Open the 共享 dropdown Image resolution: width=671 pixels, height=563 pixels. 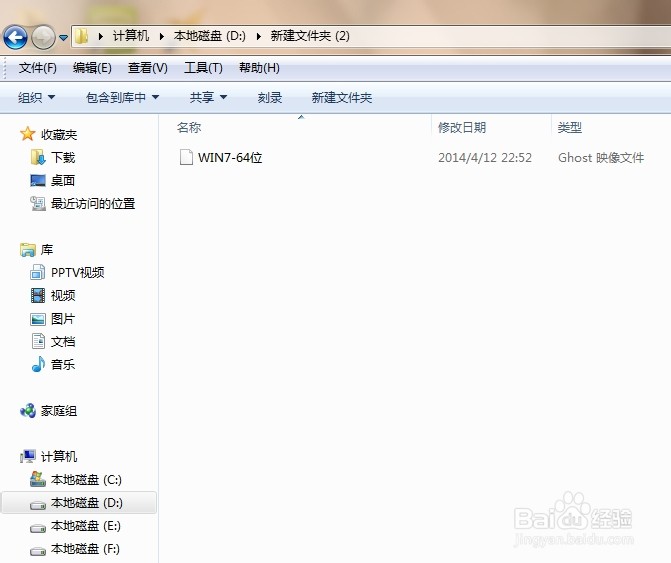click(x=208, y=98)
